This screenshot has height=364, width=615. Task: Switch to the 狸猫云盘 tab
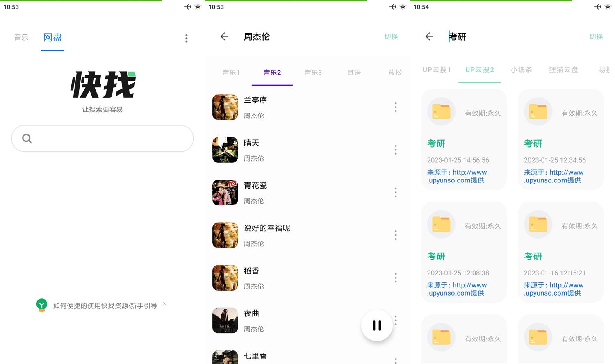(x=563, y=70)
